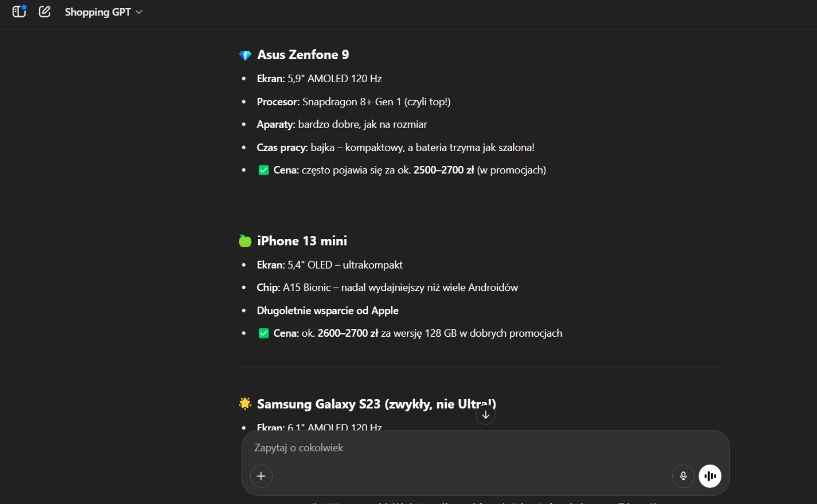Click the bold price 2500–2700 zł text
This screenshot has width=817, height=504.
click(x=444, y=170)
